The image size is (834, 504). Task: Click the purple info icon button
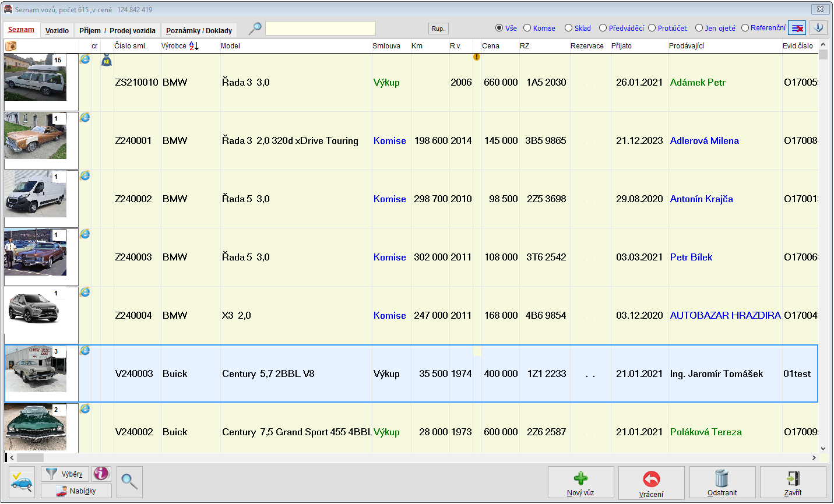101,474
